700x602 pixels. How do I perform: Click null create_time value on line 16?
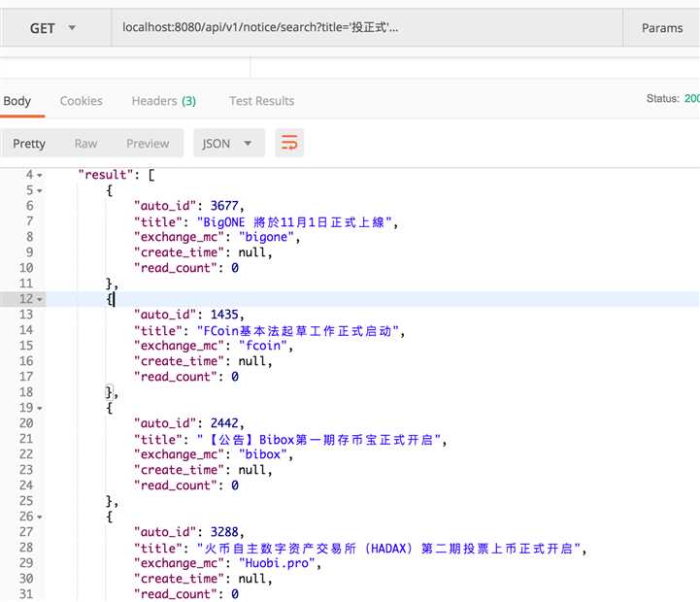(252, 361)
